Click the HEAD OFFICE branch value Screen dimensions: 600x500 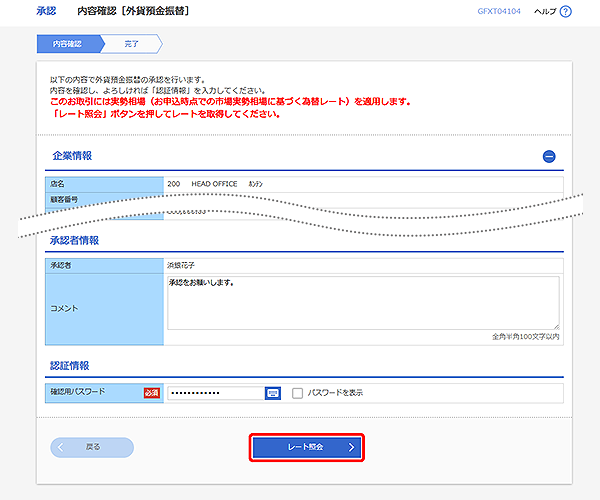[x=214, y=184]
